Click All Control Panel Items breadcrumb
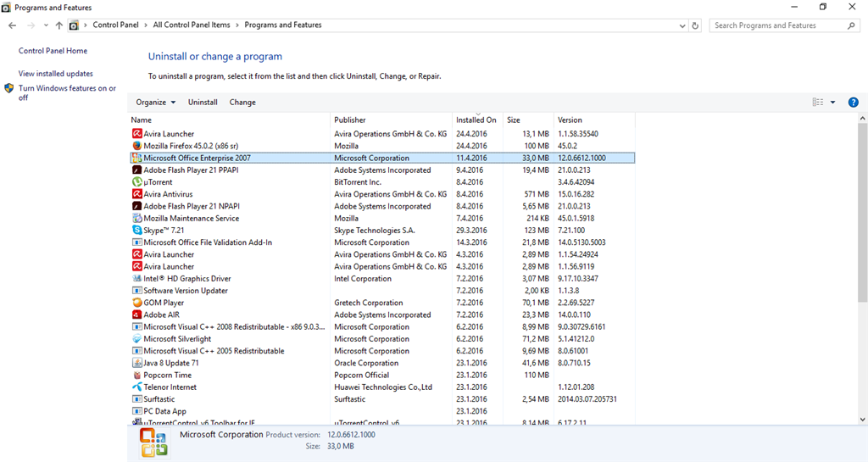Screen dimensions: 868x462 tap(192, 25)
